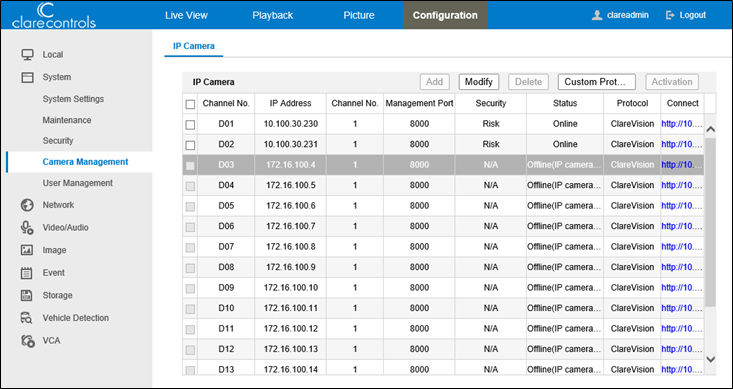This screenshot has height=389, width=733.
Task: Select row with IP 172.16.100.4
Action: pos(443,165)
